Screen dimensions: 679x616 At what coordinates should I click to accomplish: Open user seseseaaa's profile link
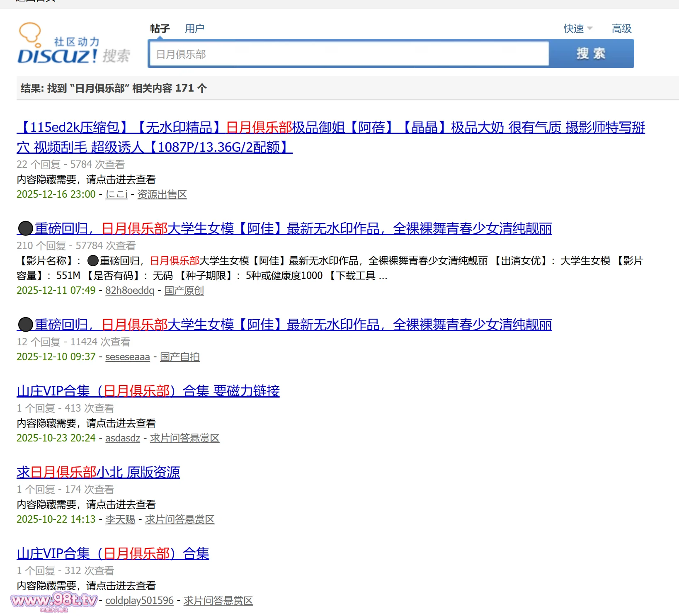tap(127, 357)
